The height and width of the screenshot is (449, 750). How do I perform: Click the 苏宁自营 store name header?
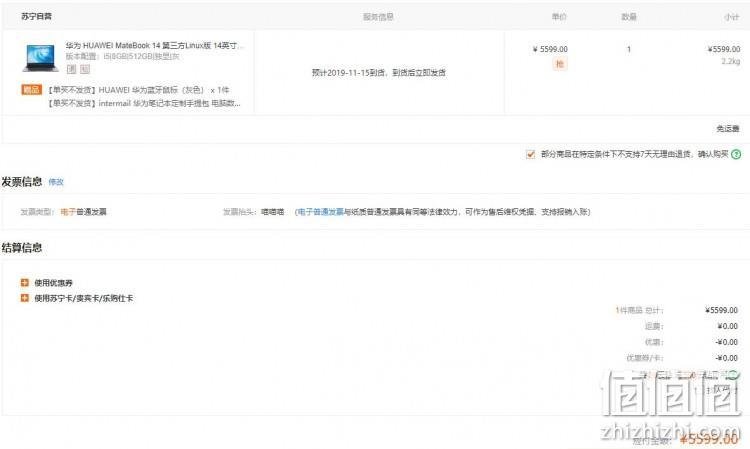(x=36, y=16)
